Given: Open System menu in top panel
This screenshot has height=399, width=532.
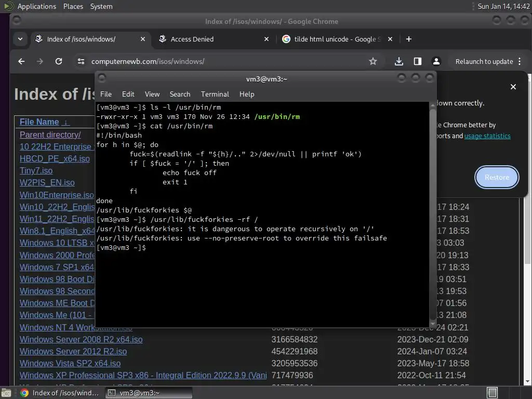Looking at the screenshot, I should [x=101, y=6].
